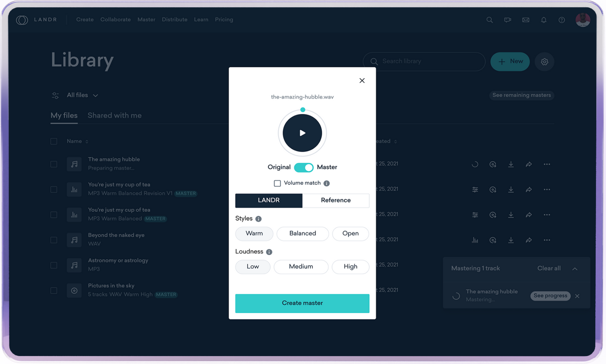Open more options for Revision V1 row
The width and height of the screenshot is (606, 364).
pos(547,189)
